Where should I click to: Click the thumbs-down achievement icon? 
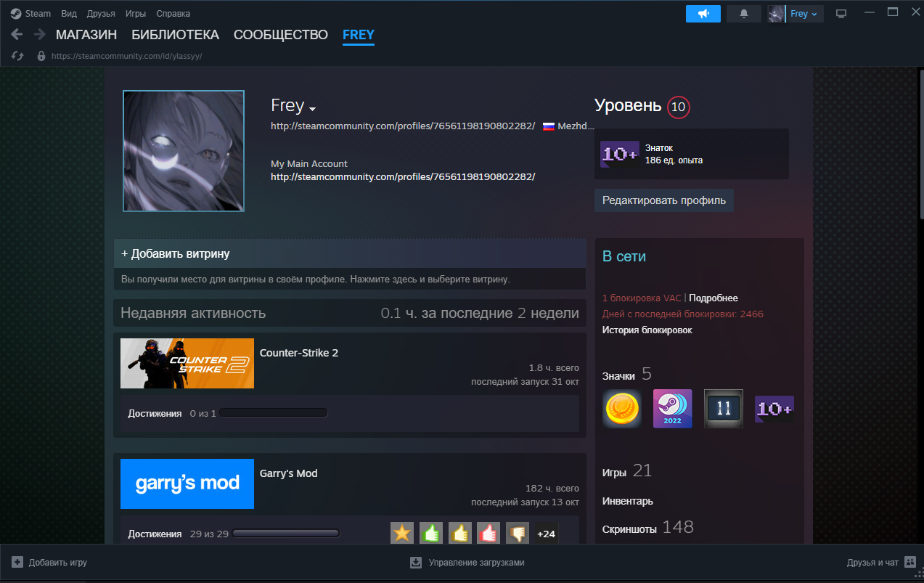coord(518,534)
